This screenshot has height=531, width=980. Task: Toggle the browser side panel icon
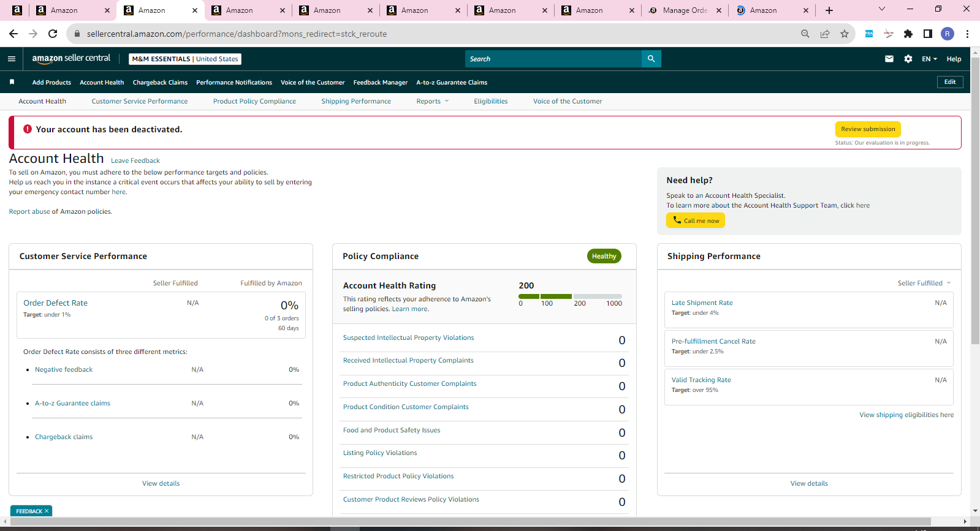928,34
